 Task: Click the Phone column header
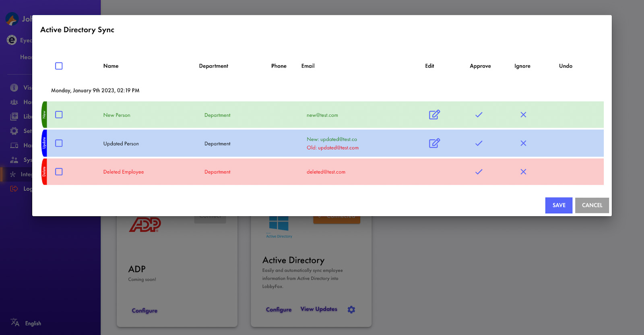click(279, 66)
